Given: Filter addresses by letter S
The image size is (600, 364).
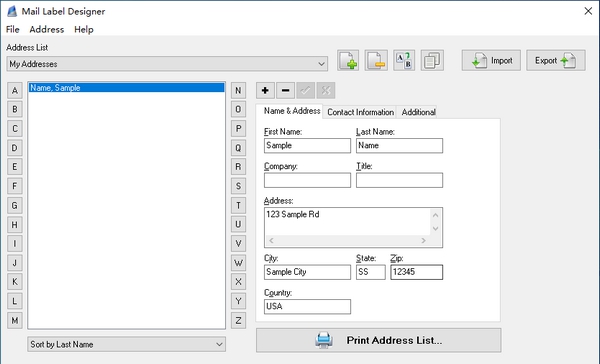Looking at the screenshot, I should click(238, 186).
